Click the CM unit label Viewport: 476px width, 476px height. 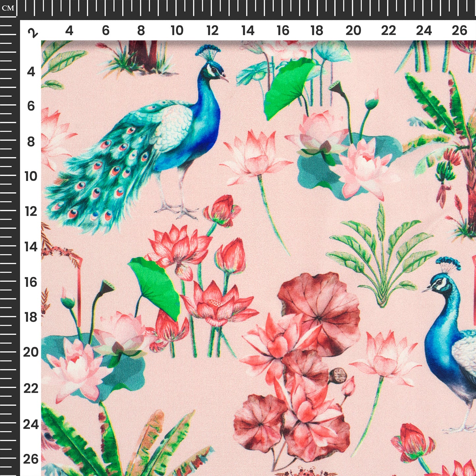pyautogui.click(x=8, y=8)
